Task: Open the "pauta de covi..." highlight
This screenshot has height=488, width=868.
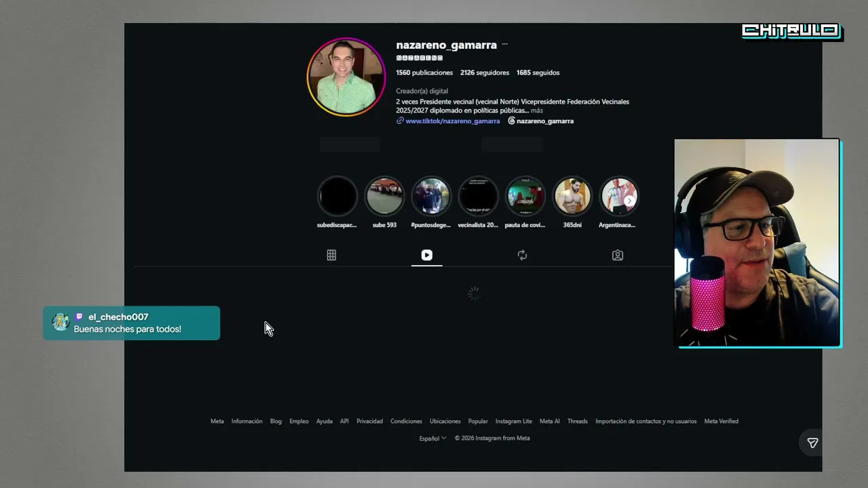Action: pos(525,197)
